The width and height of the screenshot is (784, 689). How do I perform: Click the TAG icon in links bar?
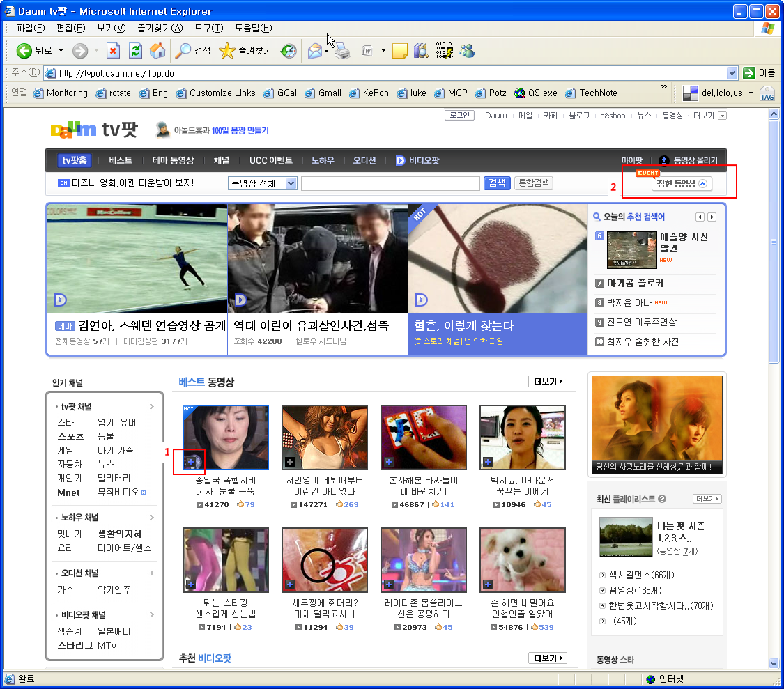[767, 93]
